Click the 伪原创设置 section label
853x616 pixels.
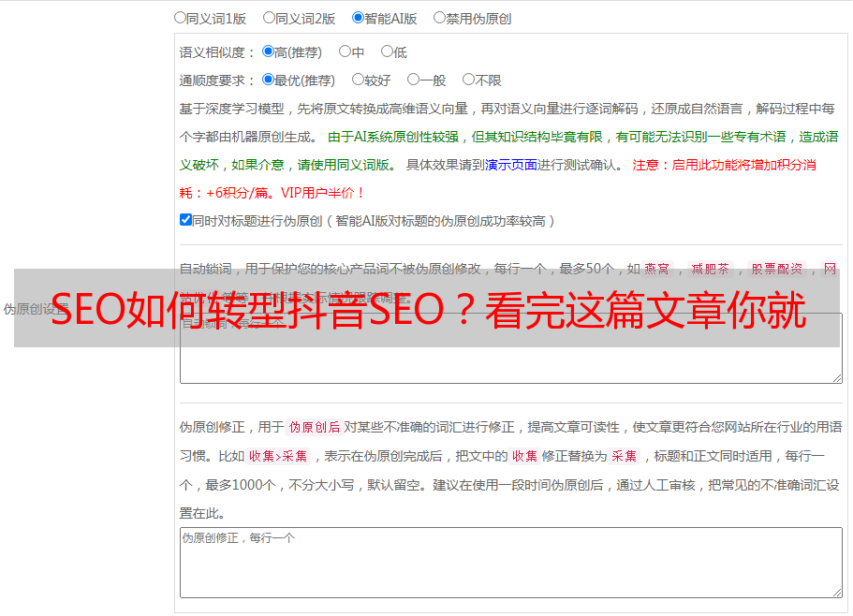pos(36,309)
